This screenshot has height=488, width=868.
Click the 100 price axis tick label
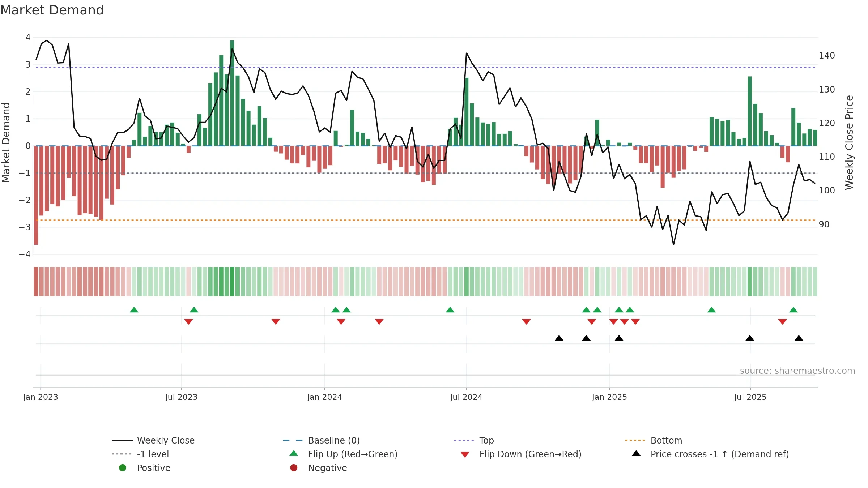(827, 190)
